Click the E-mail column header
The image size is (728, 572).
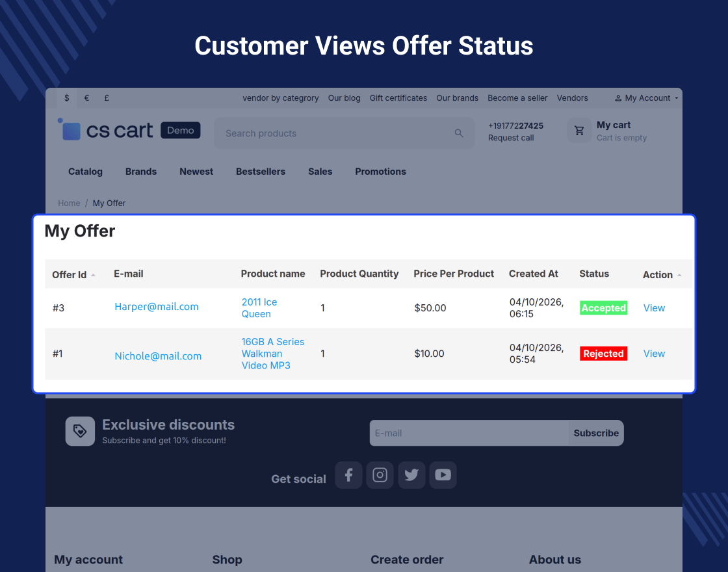point(129,274)
